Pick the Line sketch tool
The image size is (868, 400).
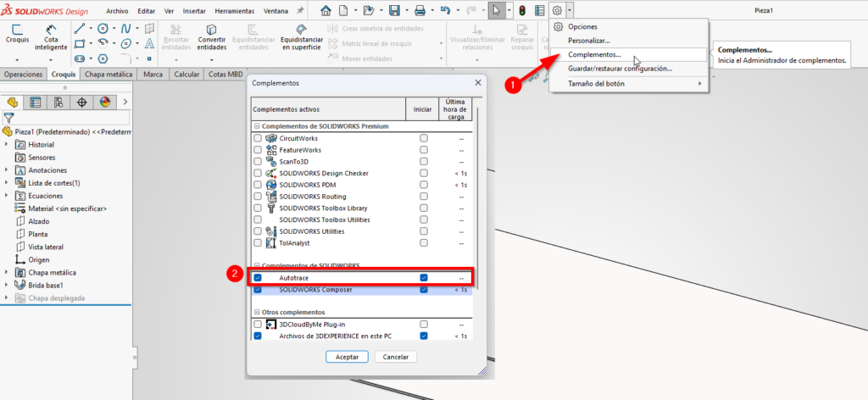pyautogui.click(x=80, y=28)
